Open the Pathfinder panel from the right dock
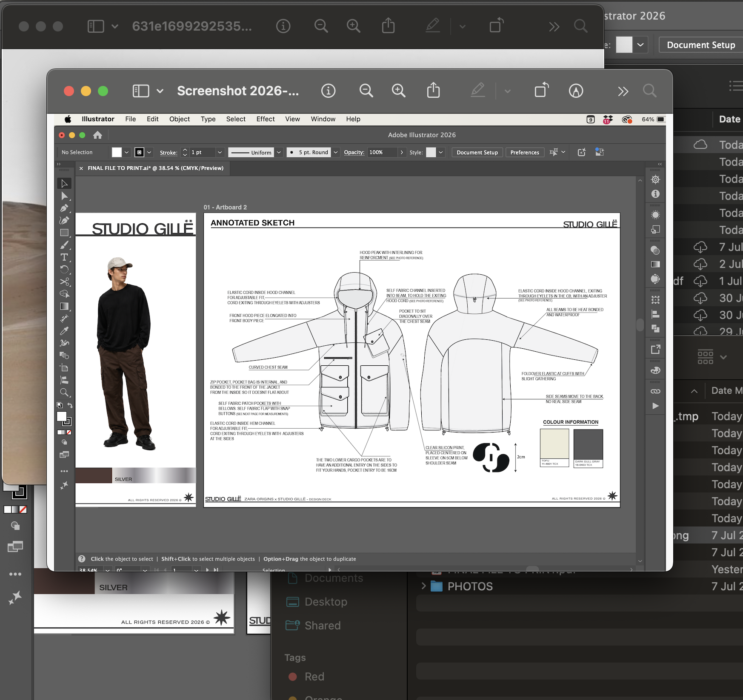Screen dimensions: 743x700 pos(655,328)
